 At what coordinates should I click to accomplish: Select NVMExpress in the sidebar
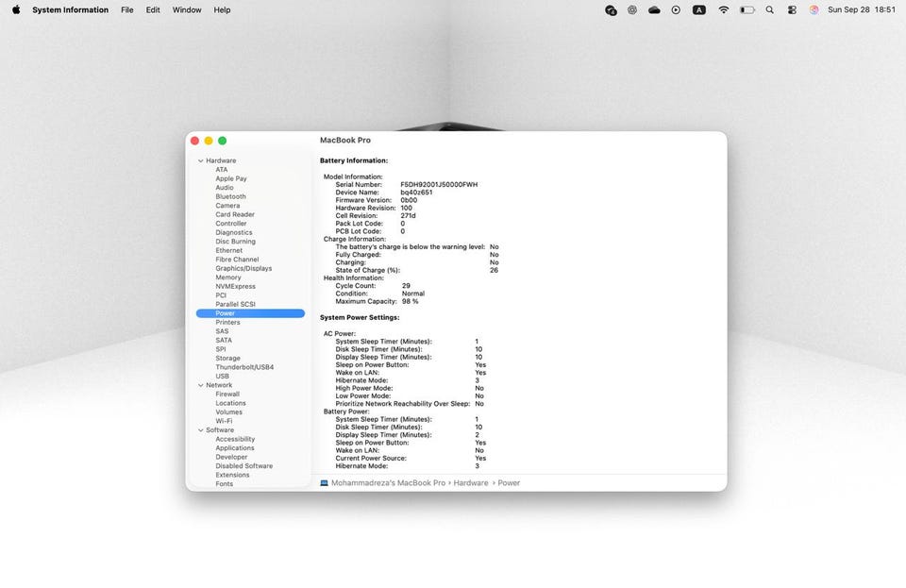(x=235, y=286)
